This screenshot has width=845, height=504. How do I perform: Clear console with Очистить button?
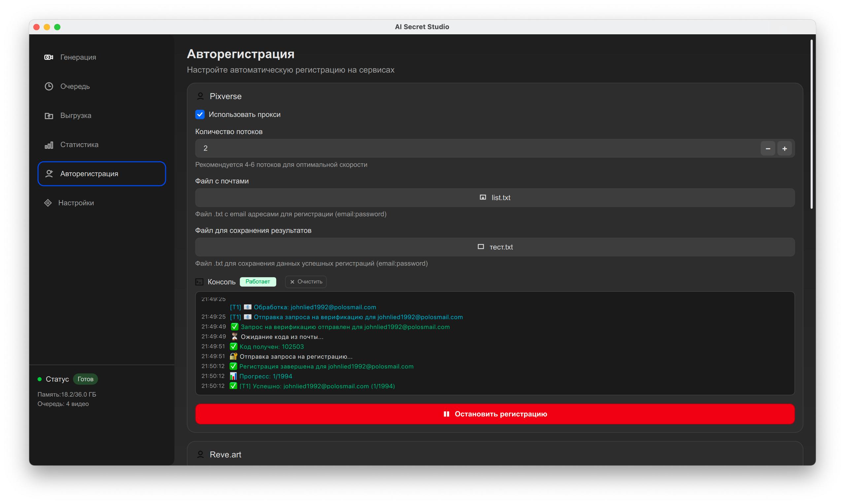(306, 282)
